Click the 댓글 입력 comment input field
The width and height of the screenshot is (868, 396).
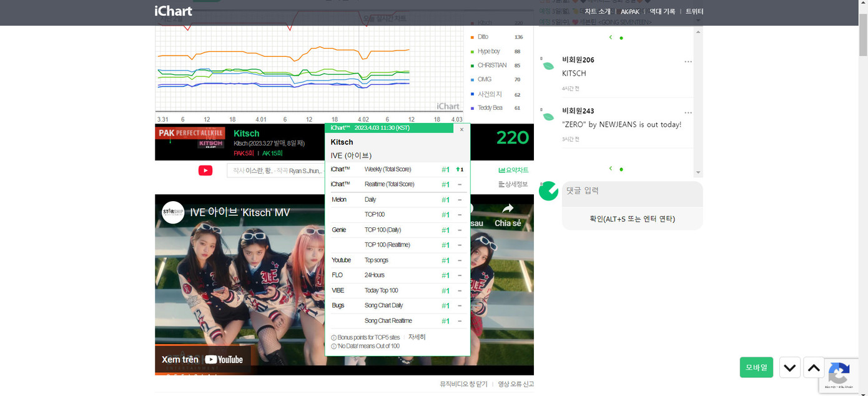click(x=632, y=191)
